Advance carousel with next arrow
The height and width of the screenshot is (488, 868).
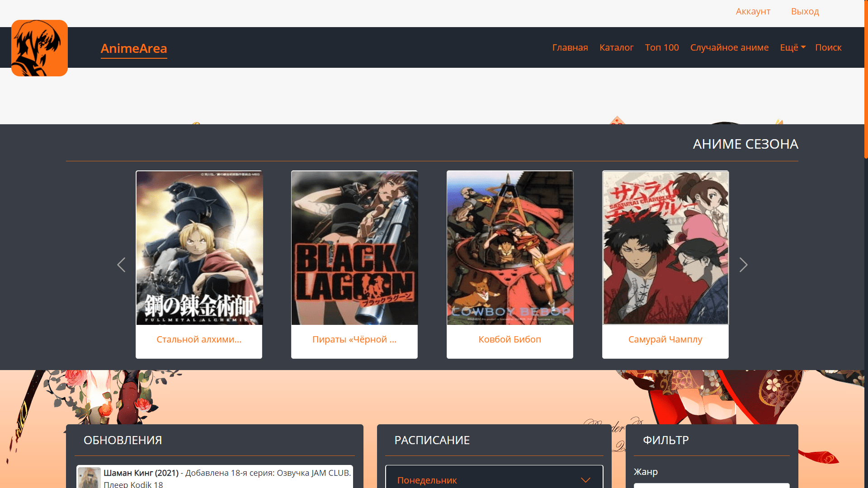point(743,265)
